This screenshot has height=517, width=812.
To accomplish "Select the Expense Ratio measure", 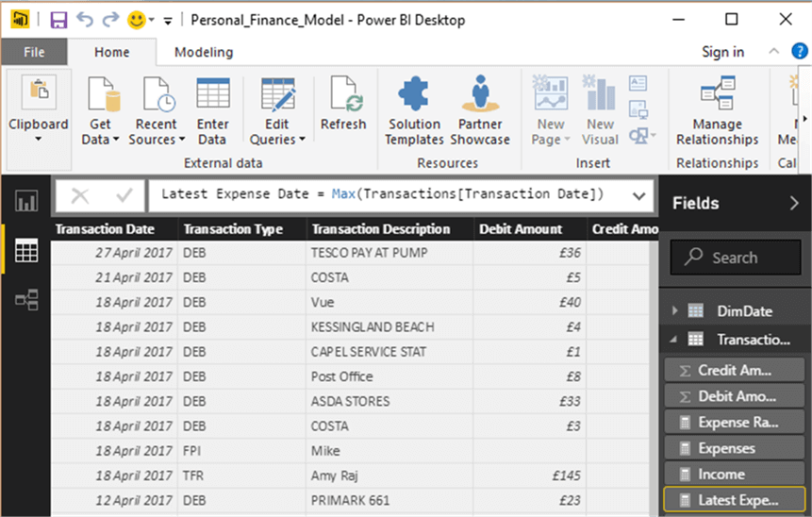I will click(x=735, y=423).
